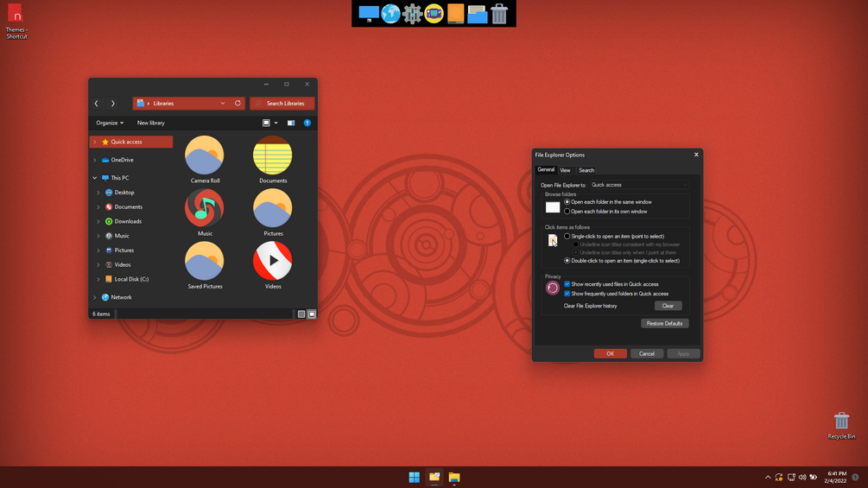Expand the Organize menu
Screen dimensions: 868x488
coord(110,123)
